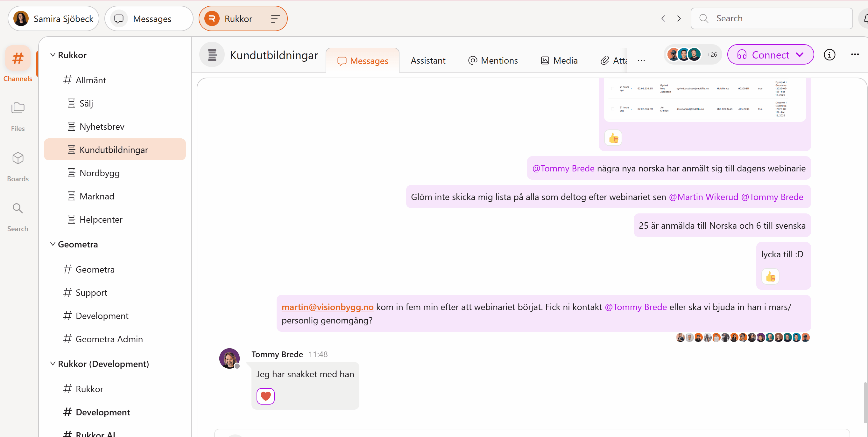
Task: Toggle thumbs-up reaction under the table image
Action: click(x=613, y=138)
